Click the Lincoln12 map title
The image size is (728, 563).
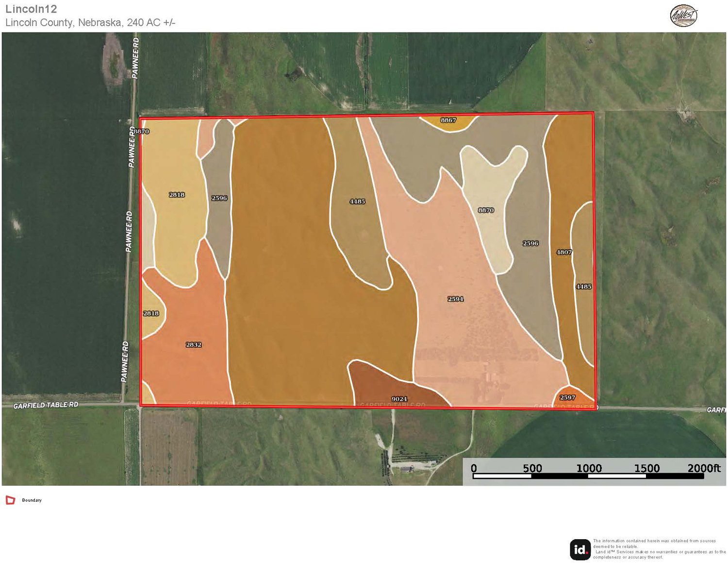(x=31, y=9)
